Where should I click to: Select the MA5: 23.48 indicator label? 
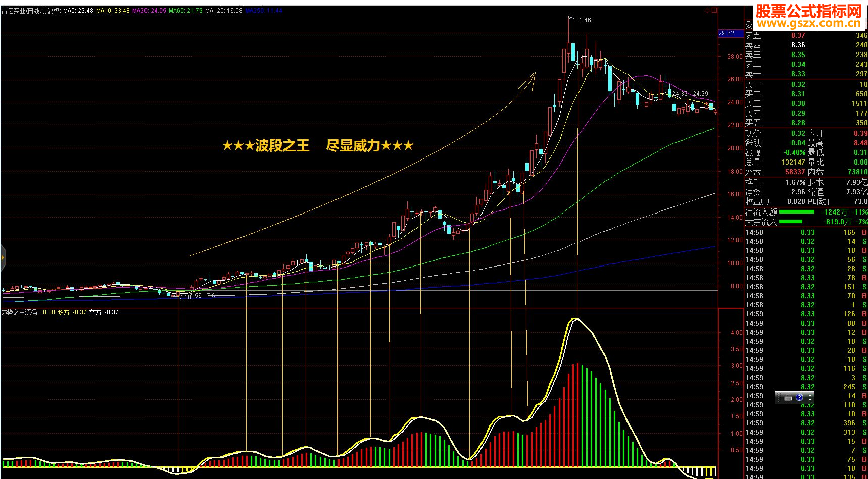[x=78, y=11]
